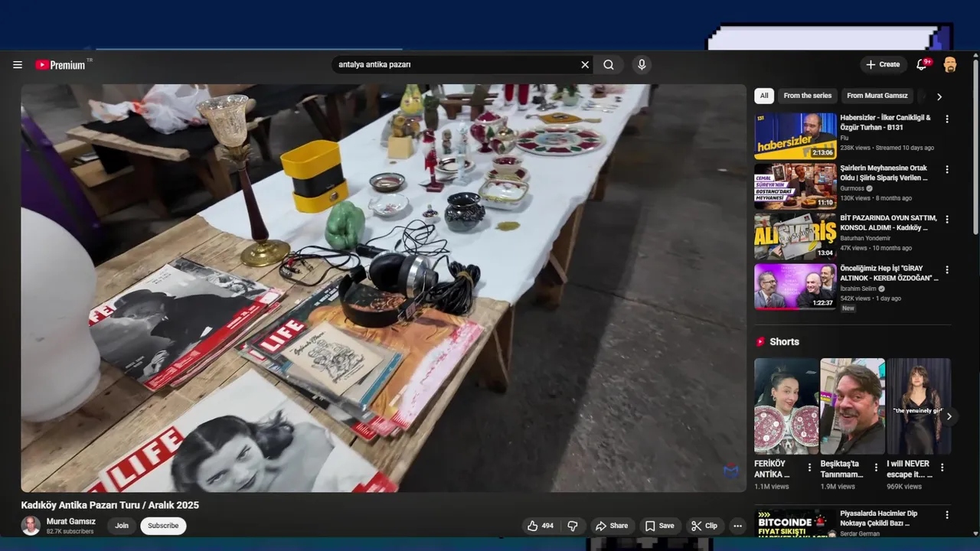Screen dimensions: 980x551
Task: Share the video
Action: click(x=612, y=526)
